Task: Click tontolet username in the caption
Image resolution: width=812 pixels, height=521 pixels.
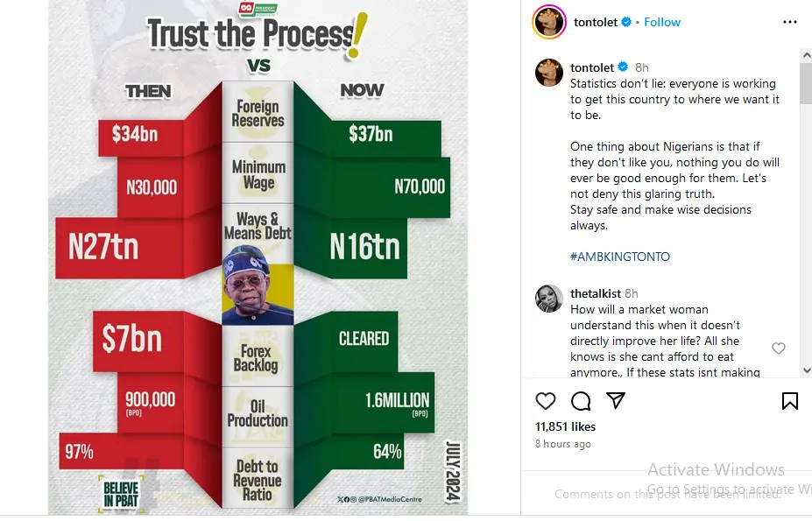Action: 592,67
